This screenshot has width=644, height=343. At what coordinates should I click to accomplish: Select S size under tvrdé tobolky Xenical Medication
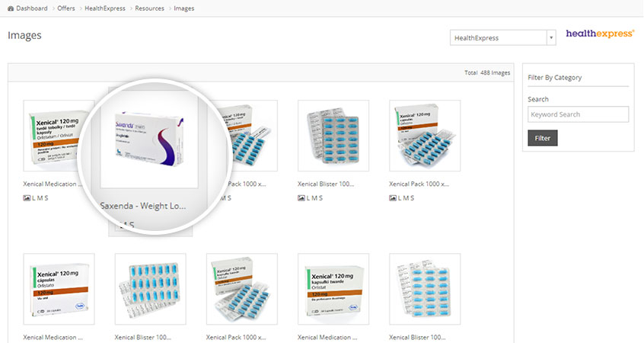pos(46,198)
